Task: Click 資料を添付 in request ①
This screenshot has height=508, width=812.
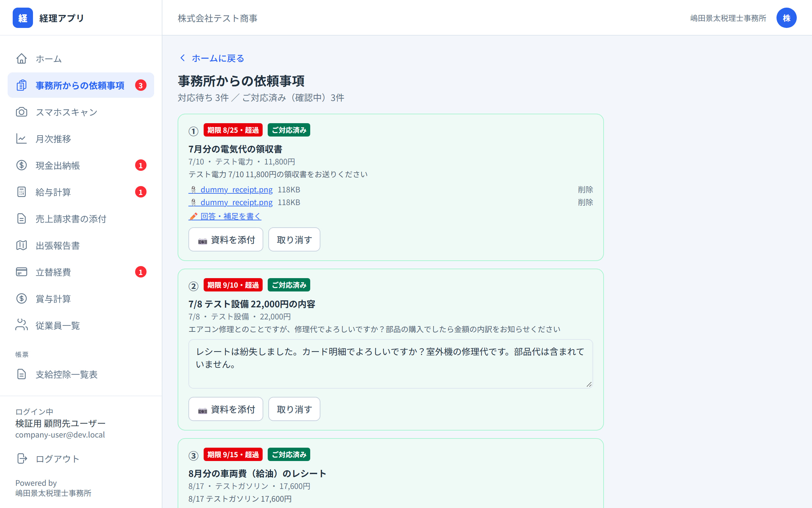Action: [x=226, y=239]
